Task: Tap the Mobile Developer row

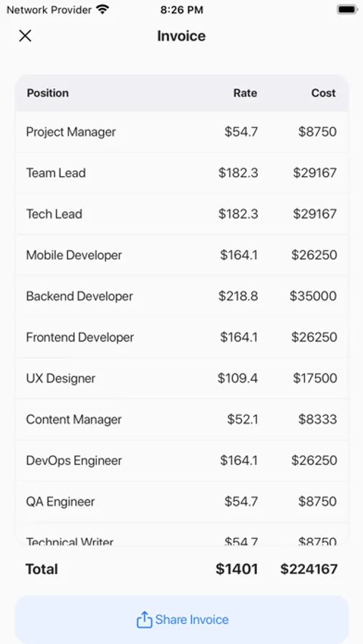Action: point(182,255)
